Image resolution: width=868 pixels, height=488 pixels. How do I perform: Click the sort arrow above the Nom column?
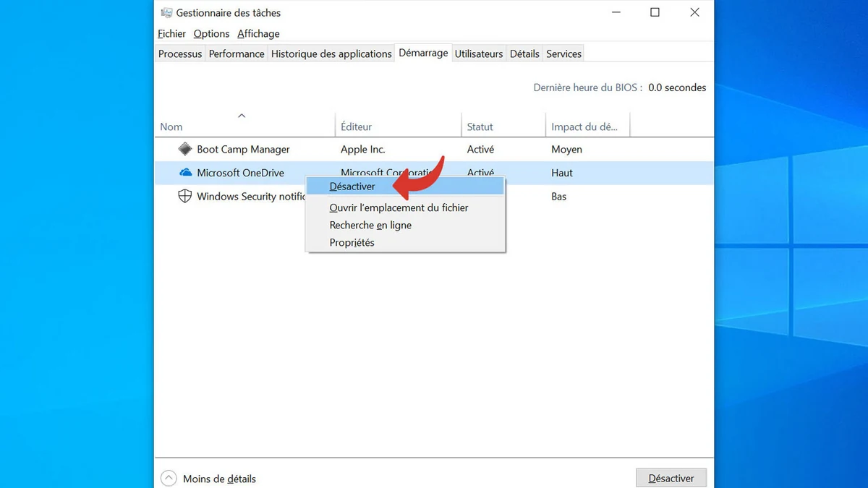click(242, 115)
